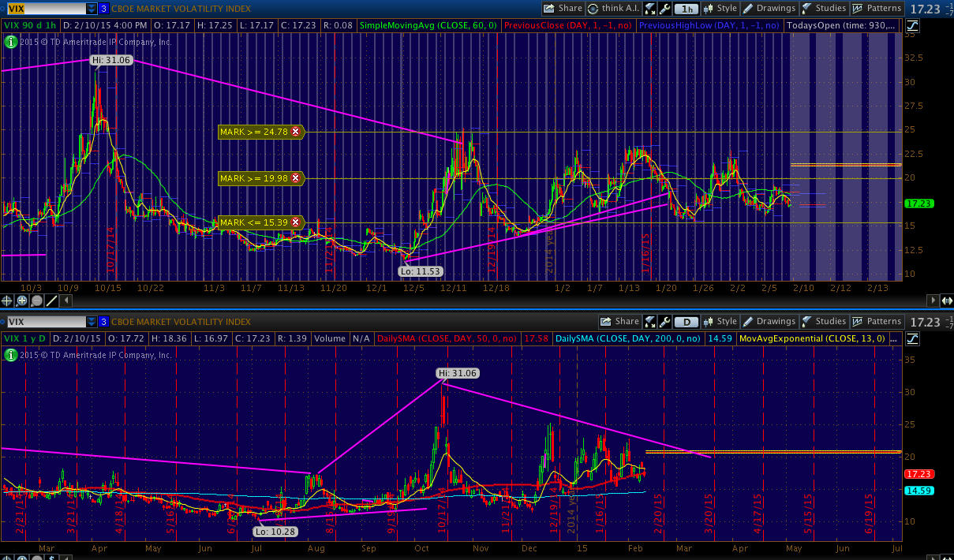Open the Patterns menu in bottom chart
The image size is (954, 560).
pyautogui.click(x=877, y=322)
